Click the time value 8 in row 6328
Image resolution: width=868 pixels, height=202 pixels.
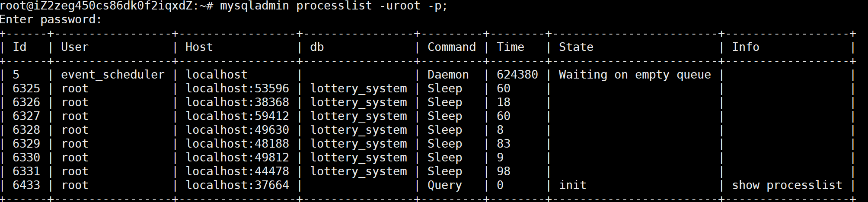click(x=500, y=130)
